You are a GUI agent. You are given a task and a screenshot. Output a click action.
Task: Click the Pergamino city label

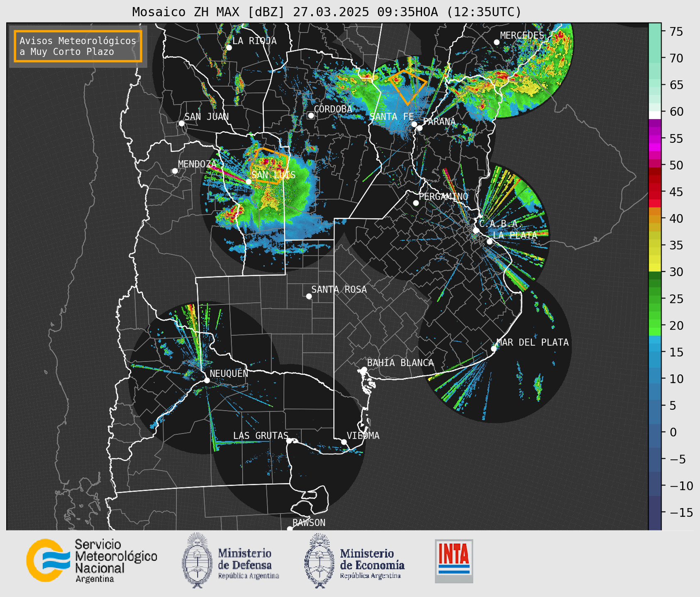[444, 196]
